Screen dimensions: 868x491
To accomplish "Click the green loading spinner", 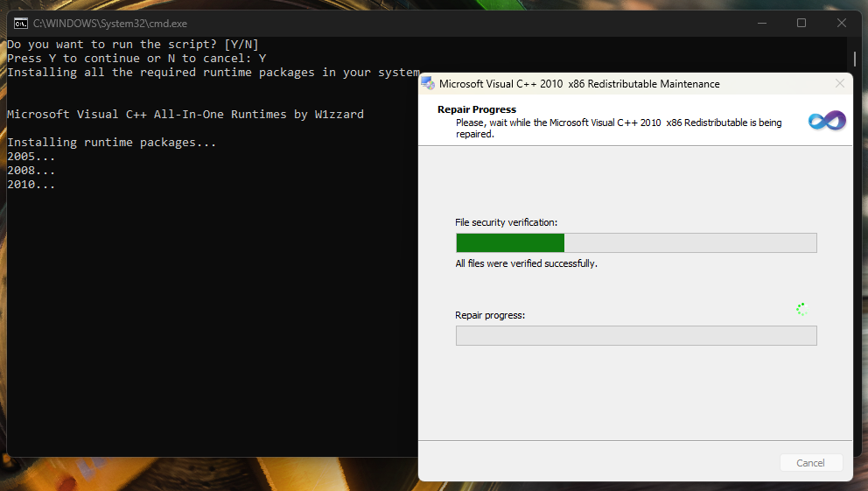I will [x=801, y=309].
